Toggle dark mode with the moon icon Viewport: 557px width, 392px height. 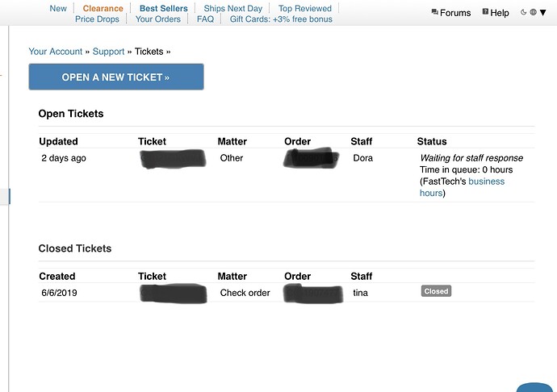(523, 12)
